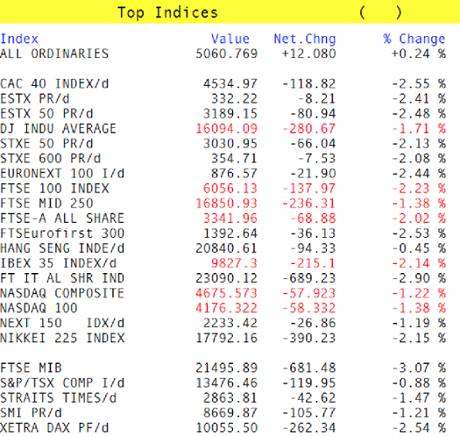Open the FT IT AL SHR IND row
This screenshot has width=460, height=437.
coord(223,278)
